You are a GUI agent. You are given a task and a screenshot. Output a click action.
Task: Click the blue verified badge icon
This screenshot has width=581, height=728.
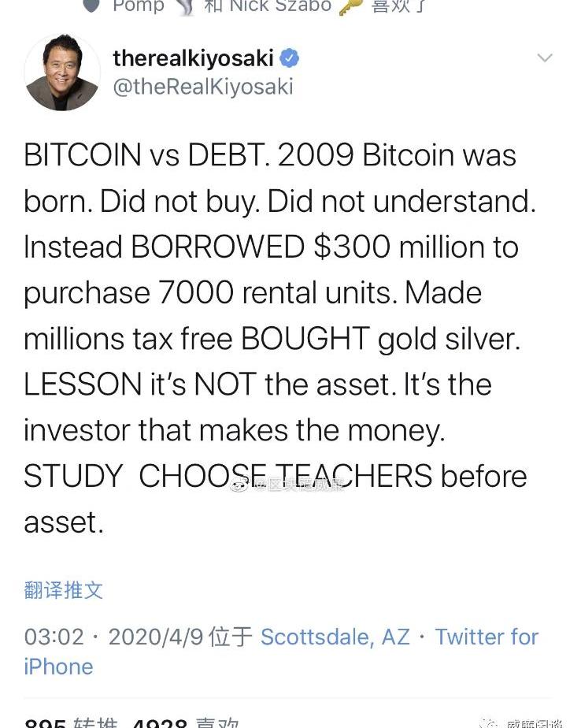290,58
